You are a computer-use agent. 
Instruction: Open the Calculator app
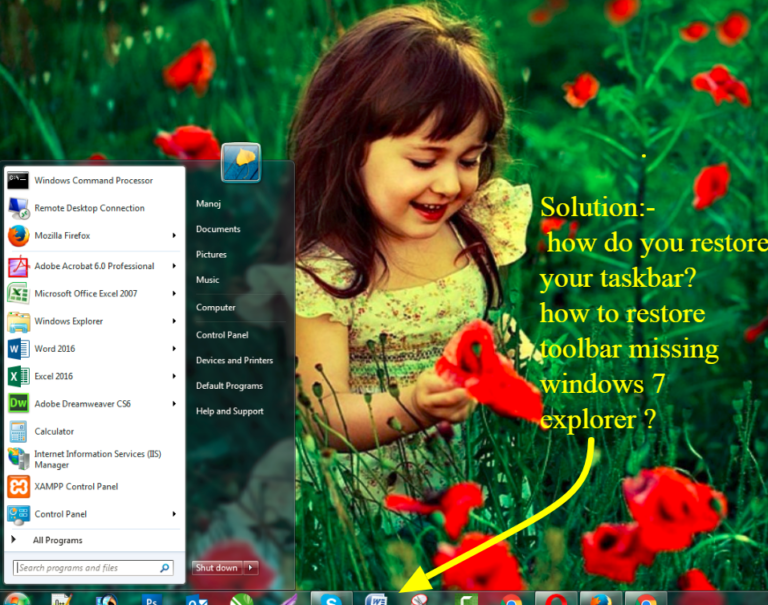pyautogui.click(x=94, y=432)
